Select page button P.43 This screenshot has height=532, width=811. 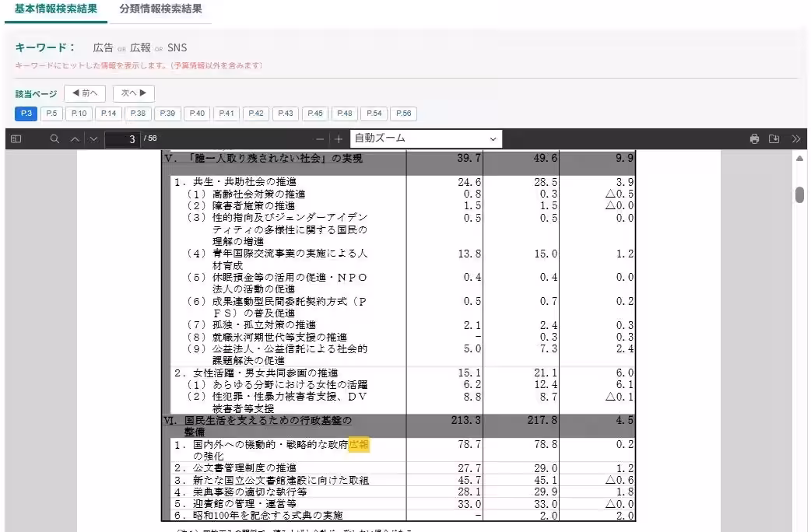pyautogui.click(x=286, y=114)
